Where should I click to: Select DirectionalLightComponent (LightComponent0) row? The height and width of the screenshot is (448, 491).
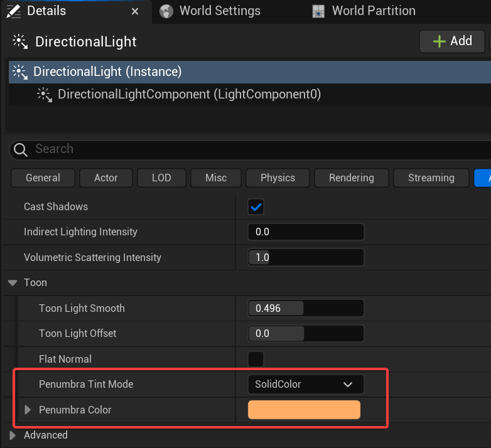point(249,95)
